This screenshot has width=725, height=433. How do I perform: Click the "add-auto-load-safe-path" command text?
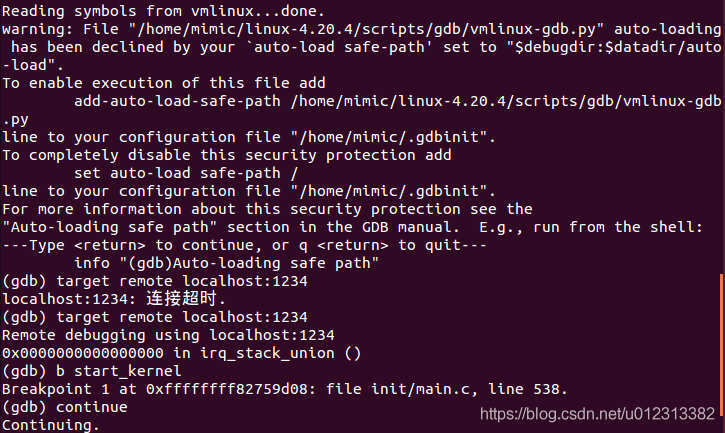click(x=177, y=100)
